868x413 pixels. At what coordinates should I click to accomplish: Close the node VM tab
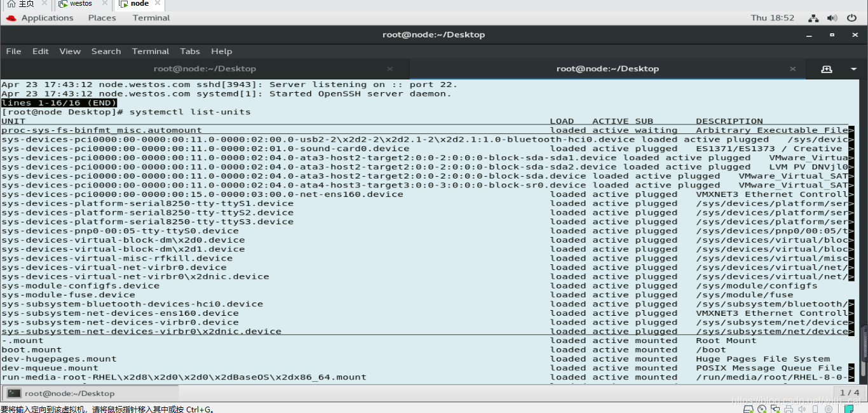pyautogui.click(x=156, y=4)
